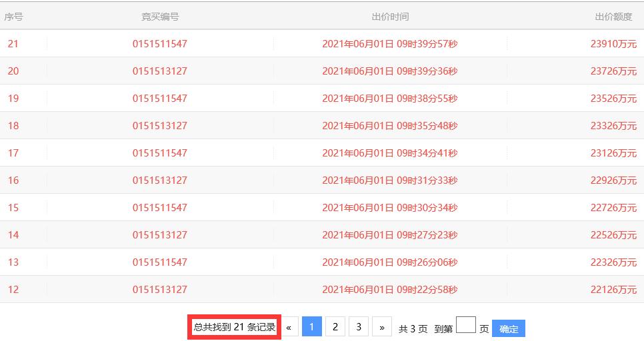Select current page 1 button
644x341 pixels.
312,326
